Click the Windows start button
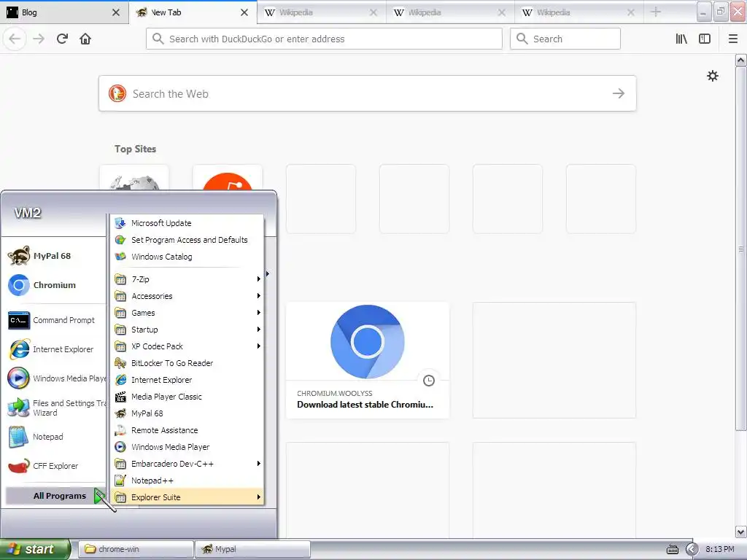The height and width of the screenshot is (560, 747). click(x=35, y=549)
